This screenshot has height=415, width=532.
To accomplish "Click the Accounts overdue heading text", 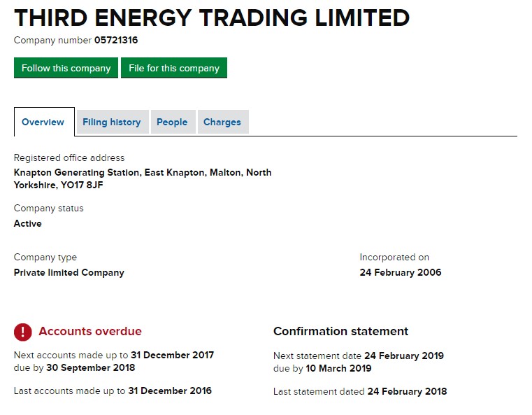I will click(90, 332).
